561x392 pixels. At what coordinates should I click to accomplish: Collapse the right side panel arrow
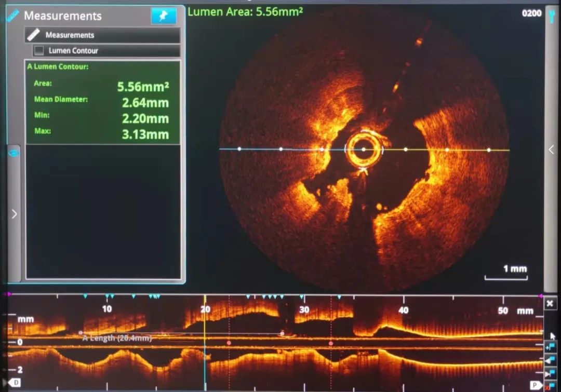click(x=551, y=150)
